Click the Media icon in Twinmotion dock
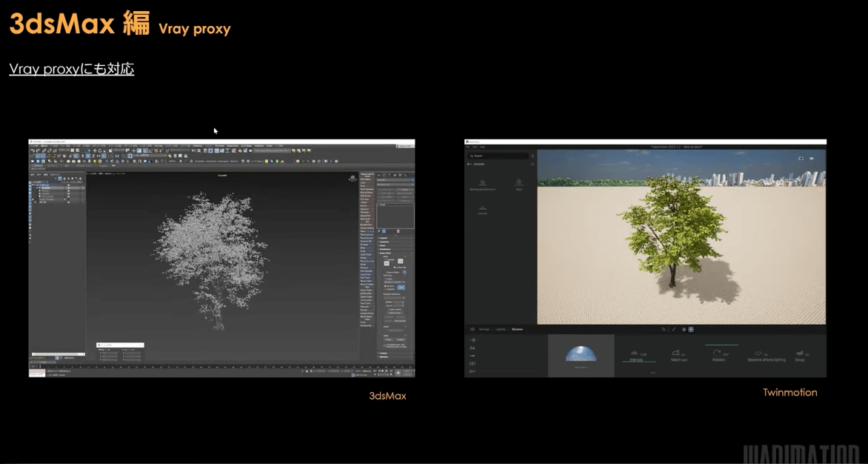The image size is (868, 464). click(473, 363)
